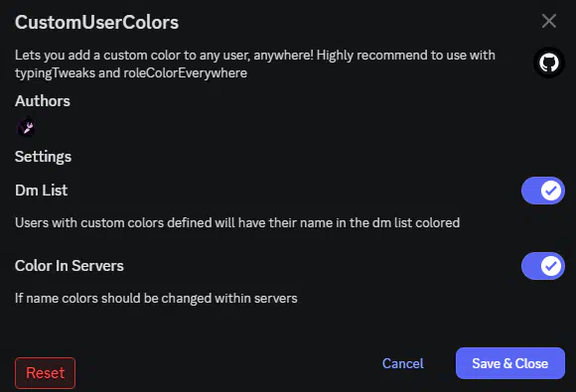Click the checkmark knob on the Color In Servers switch
Image resolution: width=576 pixels, height=392 pixels.
click(x=550, y=266)
